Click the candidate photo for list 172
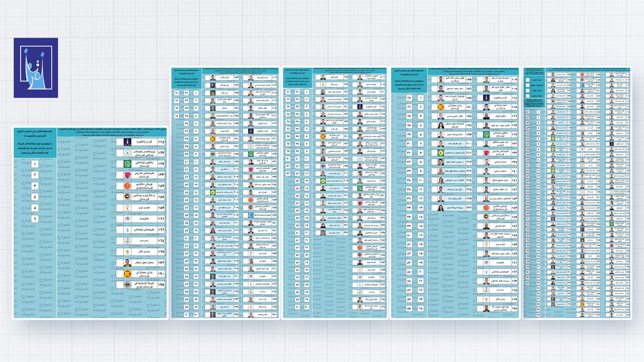 (x=126, y=262)
